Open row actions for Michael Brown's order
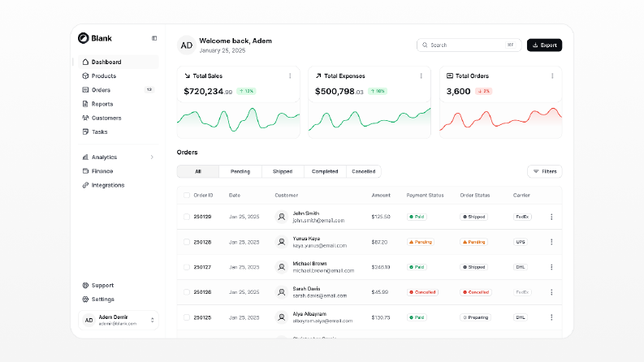Screen dimensions: 644x362 (x=551, y=267)
